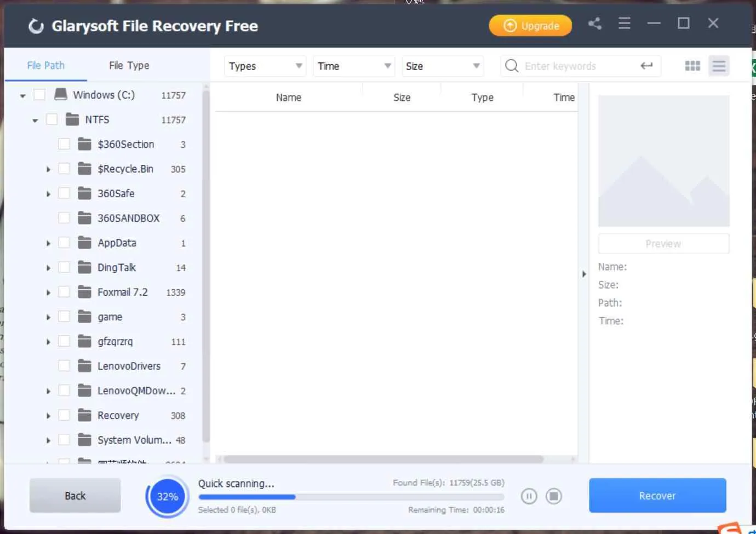Open the Types filter dropdown
756x534 pixels.
tap(265, 66)
